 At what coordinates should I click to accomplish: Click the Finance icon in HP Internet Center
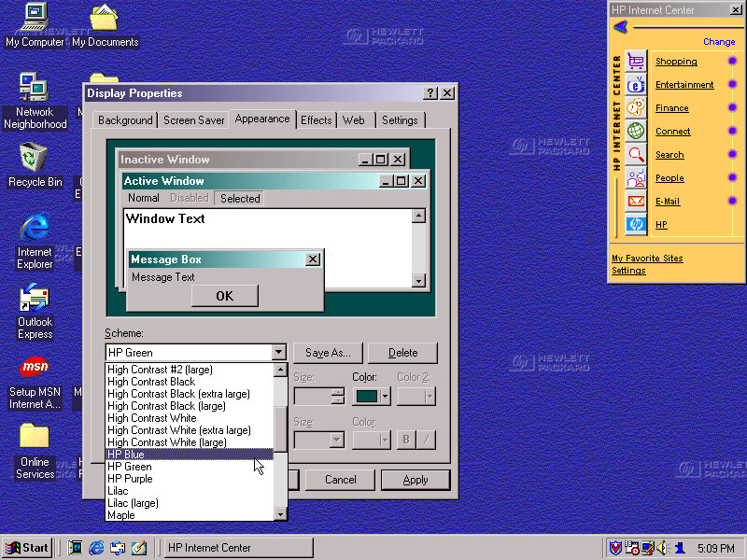636,108
